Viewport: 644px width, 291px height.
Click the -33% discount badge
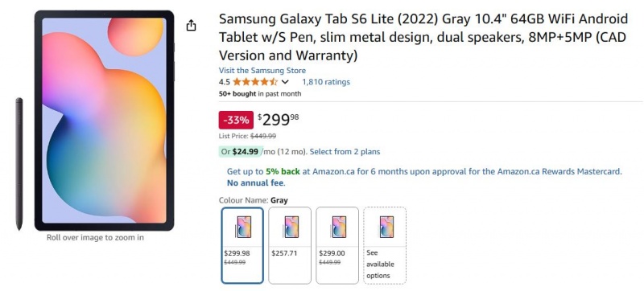coord(236,120)
